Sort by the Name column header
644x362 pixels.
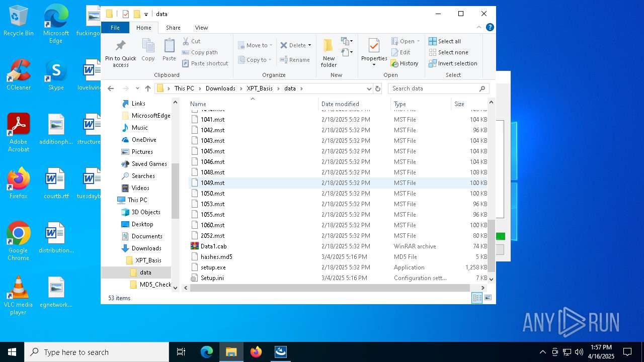[x=253, y=104]
